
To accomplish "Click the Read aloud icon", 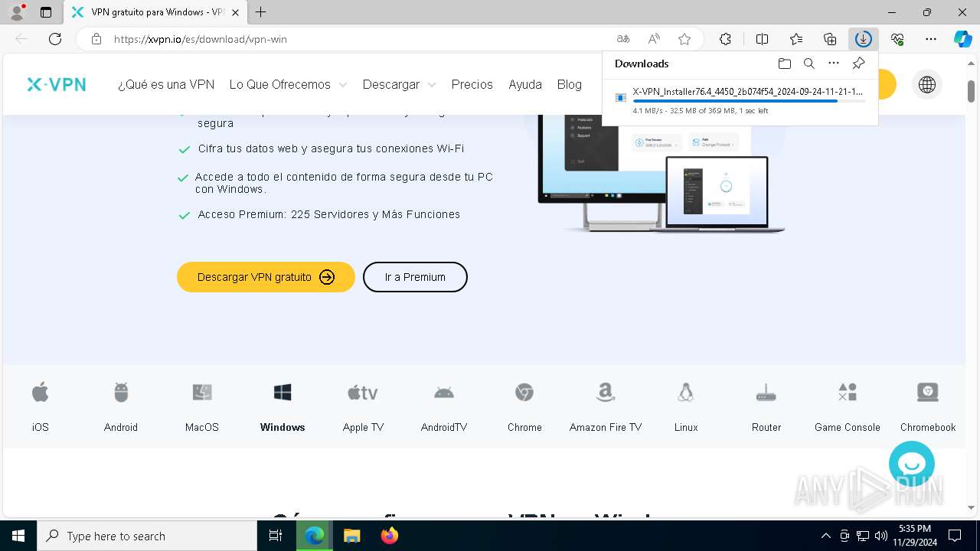I will [654, 39].
